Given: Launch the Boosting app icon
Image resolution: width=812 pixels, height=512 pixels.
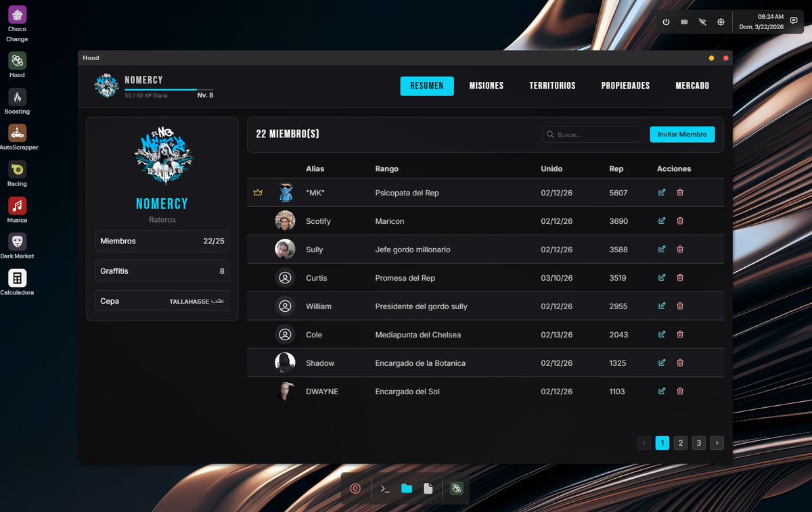Looking at the screenshot, I should click(x=18, y=97).
